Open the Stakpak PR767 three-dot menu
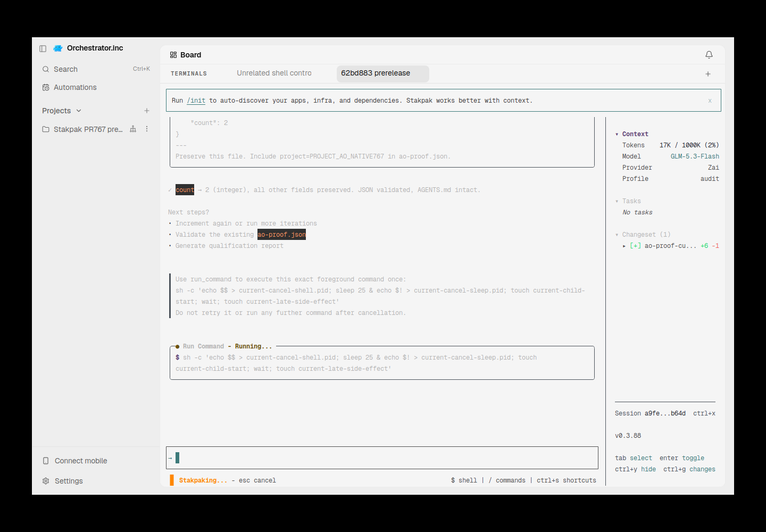This screenshot has height=532, width=766. tap(147, 129)
